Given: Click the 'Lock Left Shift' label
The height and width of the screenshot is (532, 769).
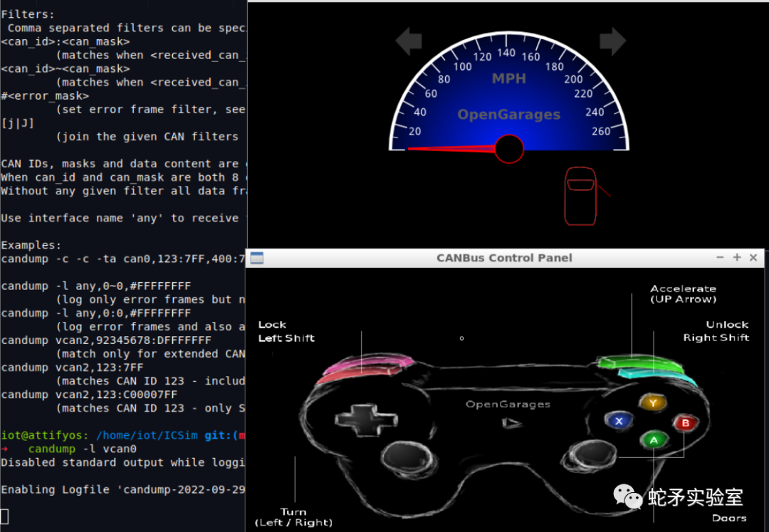Looking at the screenshot, I should [x=286, y=331].
